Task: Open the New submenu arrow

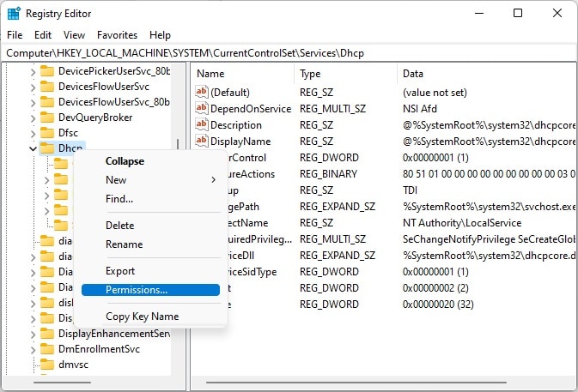Action: pyautogui.click(x=214, y=179)
